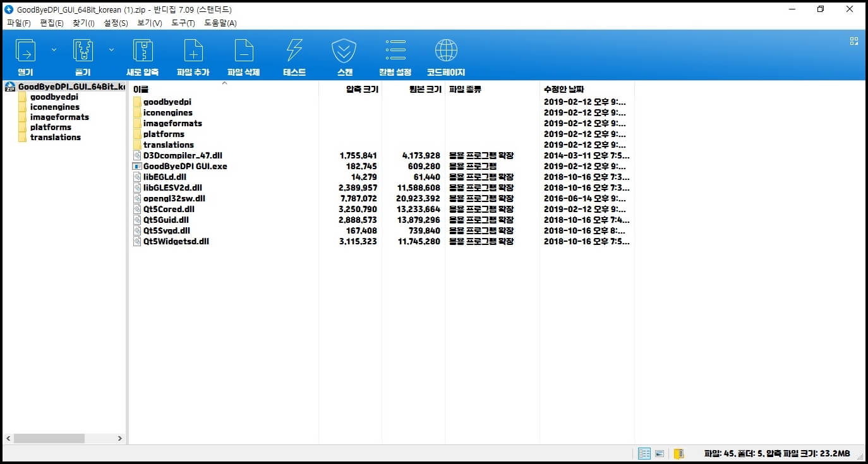Open 칼럼 설정 (Column settings) icon
The width and height of the screenshot is (868, 464).
[x=395, y=51]
